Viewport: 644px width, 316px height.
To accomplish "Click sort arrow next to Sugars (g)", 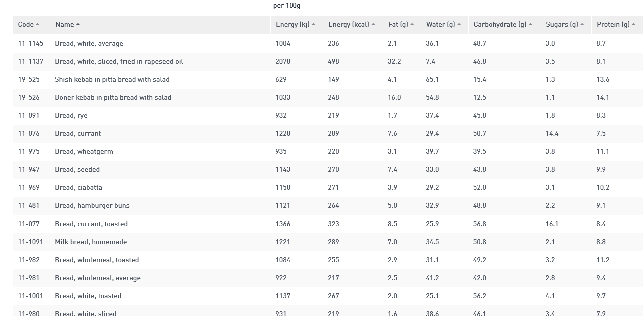I will click(x=582, y=25).
